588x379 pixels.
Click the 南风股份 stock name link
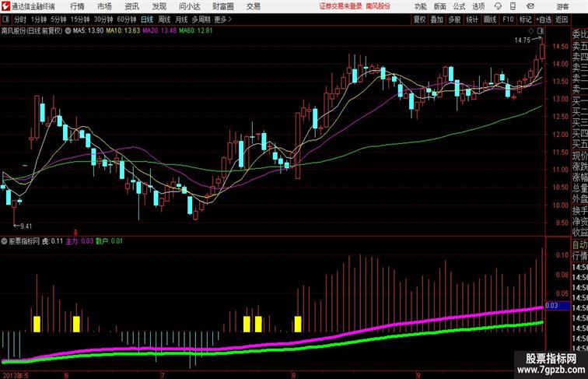[378, 6]
